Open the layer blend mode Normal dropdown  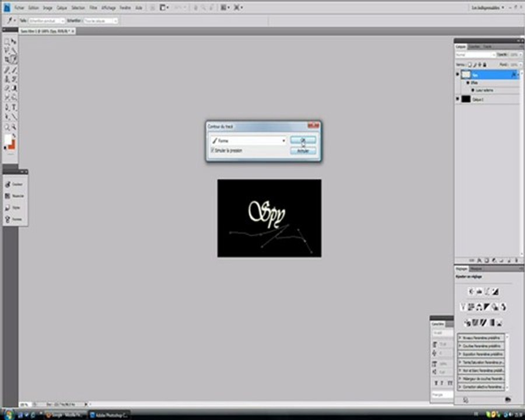point(475,55)
